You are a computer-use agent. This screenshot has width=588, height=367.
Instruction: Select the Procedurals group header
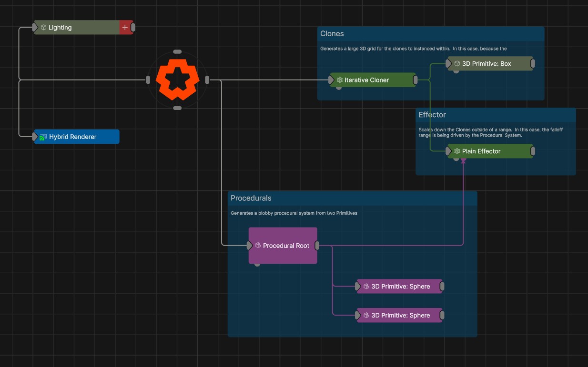pyautogui.click(x=251, y=198)
